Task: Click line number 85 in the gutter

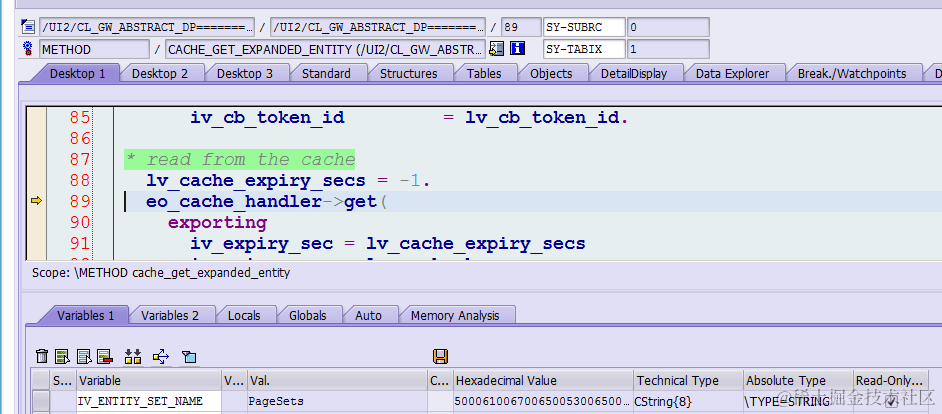Action: click(79, 117)
